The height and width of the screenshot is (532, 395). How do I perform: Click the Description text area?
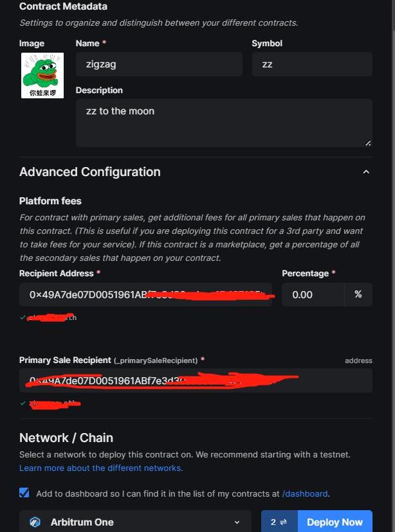click(224, 122)
